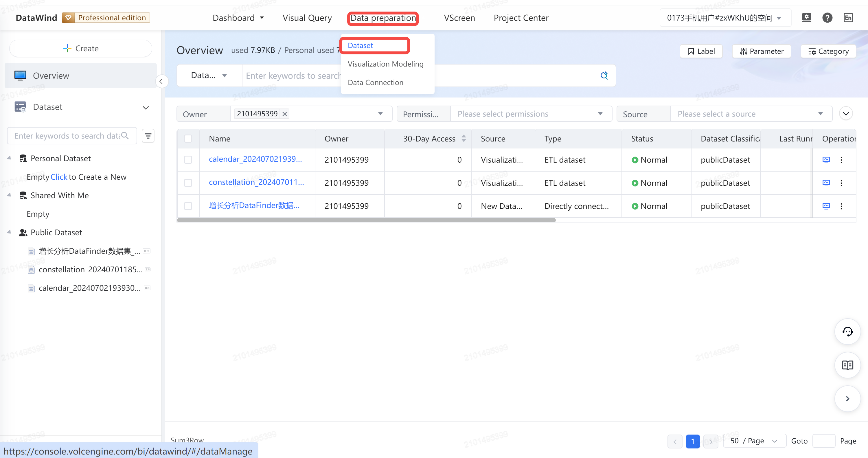868x458 pixels.
Task: Open the calendar_202407021939 dataset link
Action: coord(255,159)
